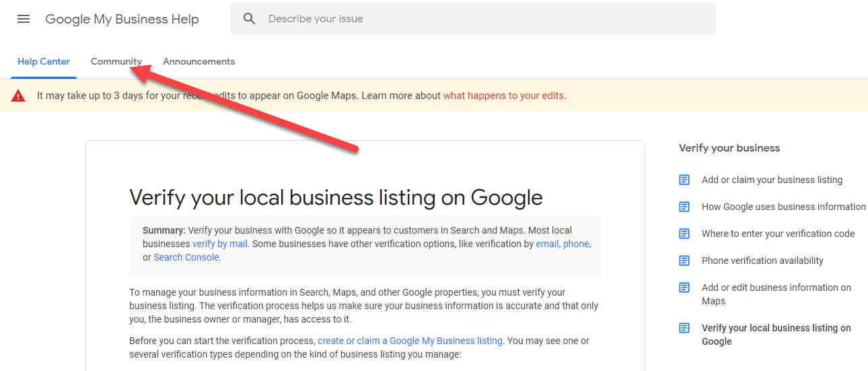The height and width of the screenshot is (371, 868).
Task: Open Phone verification availability article
Action: tap(762, 261)
